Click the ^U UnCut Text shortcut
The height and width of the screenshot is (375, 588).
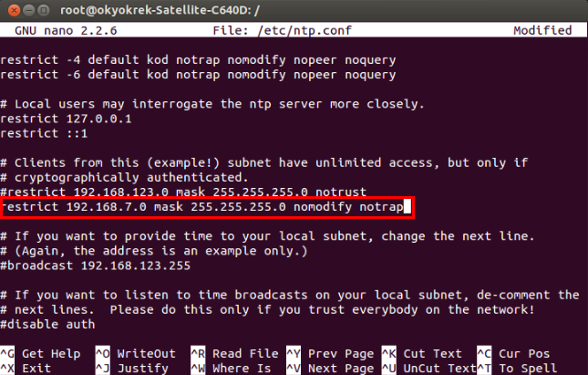point(429,369)
